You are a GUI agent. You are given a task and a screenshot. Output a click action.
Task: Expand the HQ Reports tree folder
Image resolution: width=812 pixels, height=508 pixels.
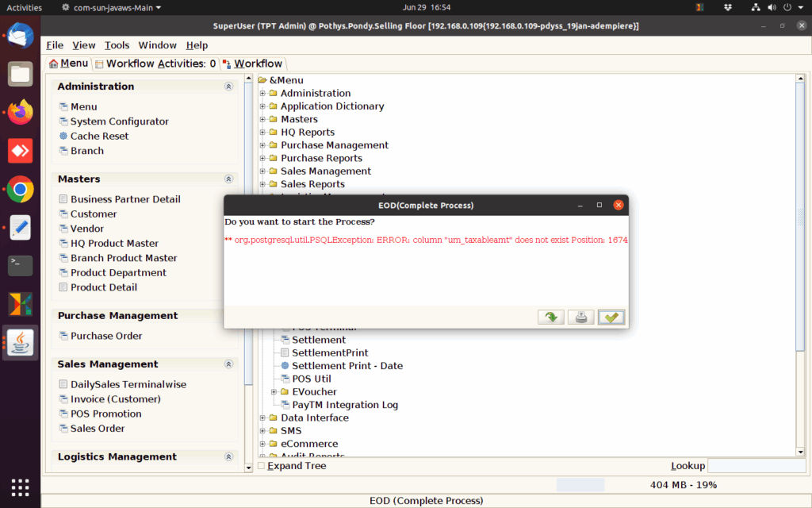[262, 133]
